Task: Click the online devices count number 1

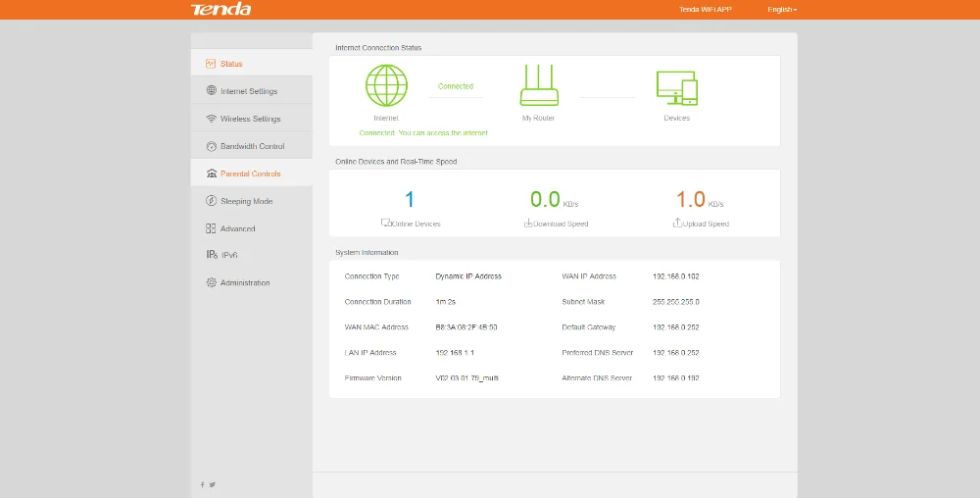Action: 410,200
